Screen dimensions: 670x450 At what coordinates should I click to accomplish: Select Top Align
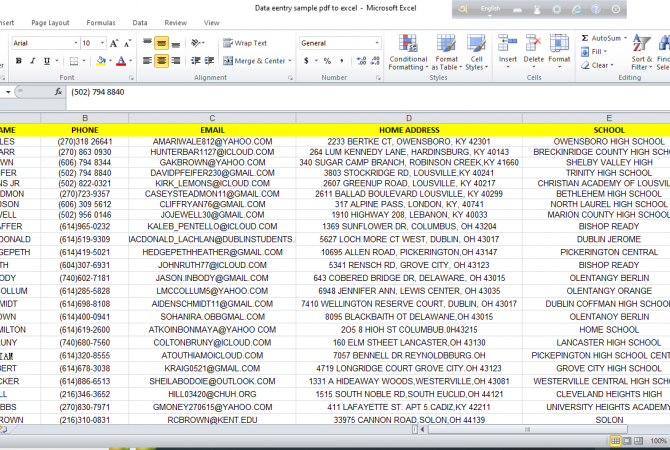(x=147, y=43)
